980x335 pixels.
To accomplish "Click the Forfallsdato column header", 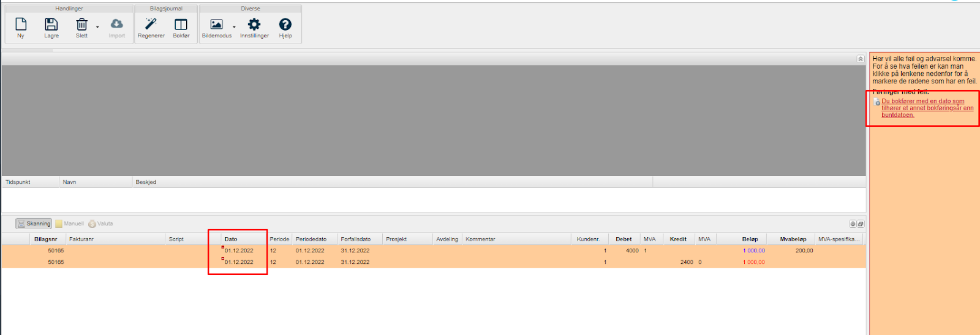I will tap(355, 239).
